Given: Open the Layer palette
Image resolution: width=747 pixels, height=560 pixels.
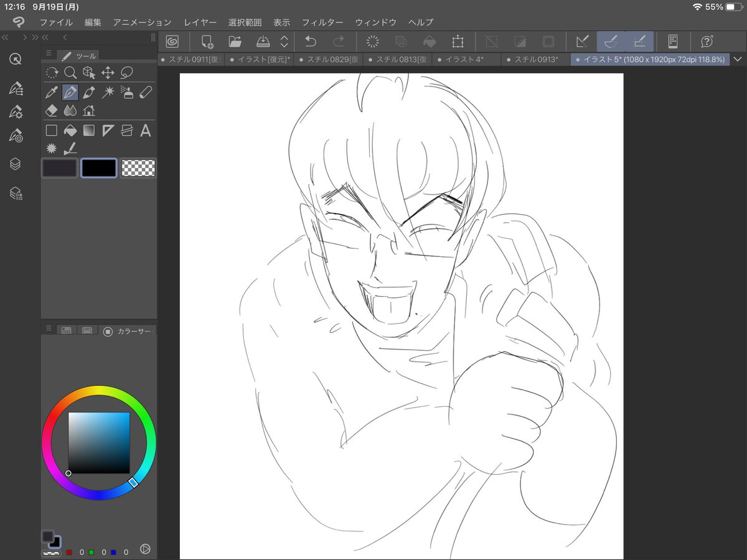Looking at the screenshot, I should [16, 164].
